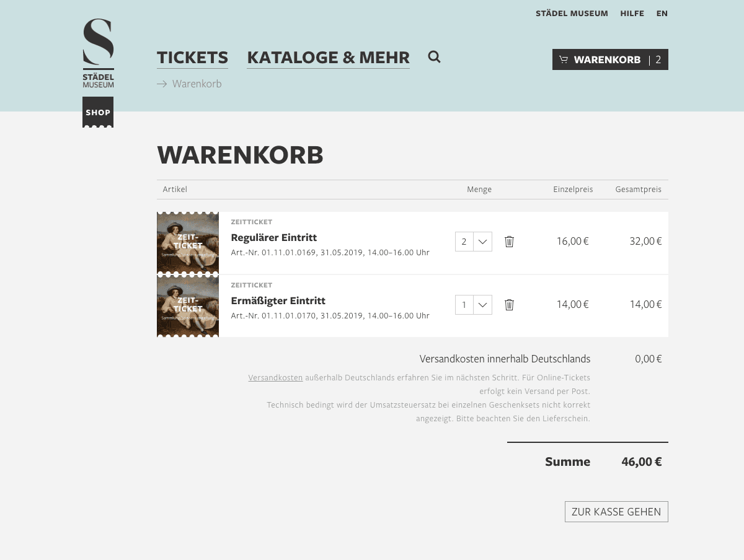744x560 pixels.
Task: Click the Regulärer Eintritt title
Action: pyautogui.click(x=273, y=237)
